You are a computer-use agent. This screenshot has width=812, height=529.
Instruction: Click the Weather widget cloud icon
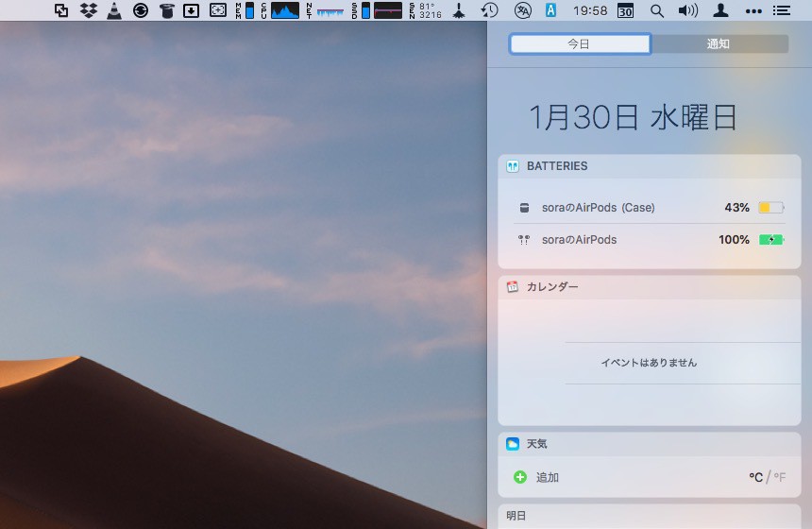513,444
